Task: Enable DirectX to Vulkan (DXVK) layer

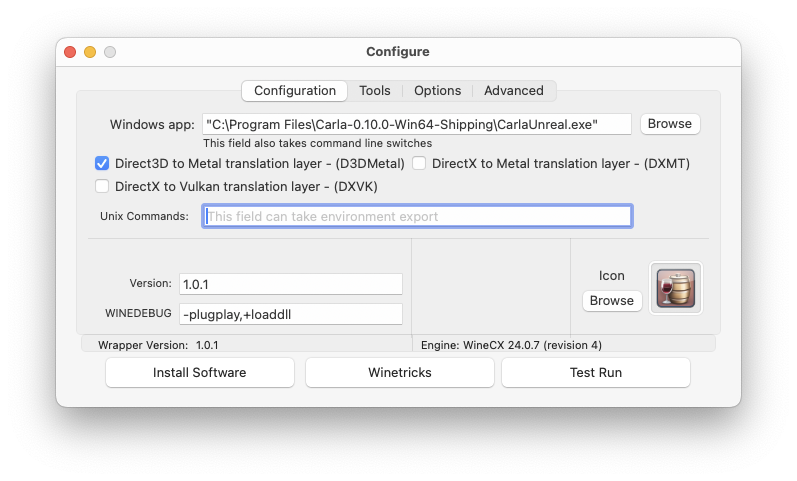Action: (102, 186)
